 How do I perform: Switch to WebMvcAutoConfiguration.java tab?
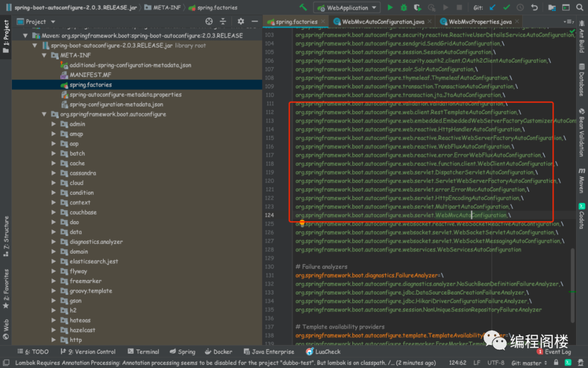[379, 22]
